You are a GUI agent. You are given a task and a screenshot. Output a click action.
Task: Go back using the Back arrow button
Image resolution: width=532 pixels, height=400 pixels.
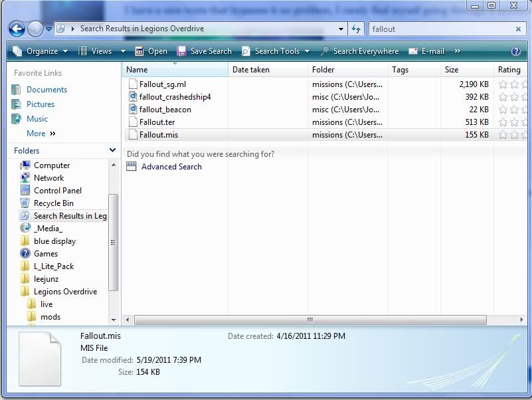pos(17,29)
